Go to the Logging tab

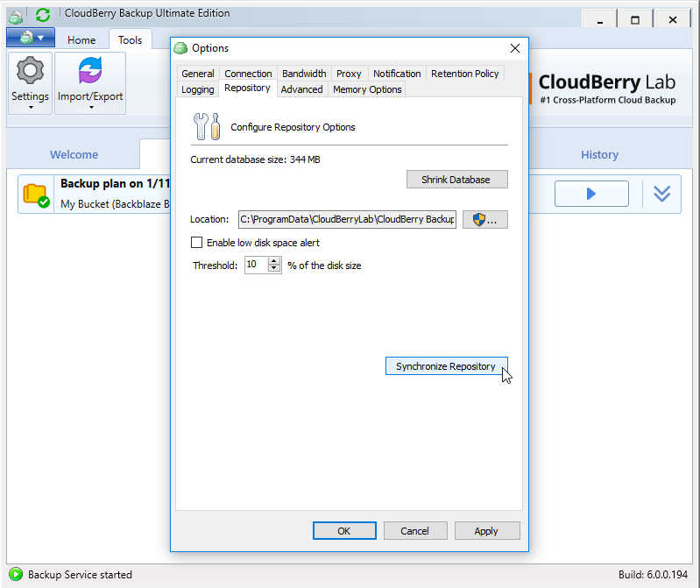(198, 89)
